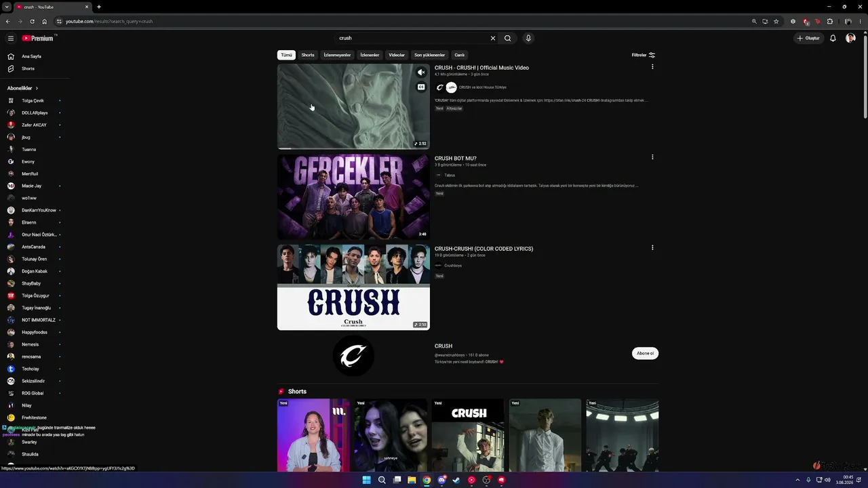Go back in the browser
Image resolution: width=868 pixels, height=488 pixels.
coord(8,21)
